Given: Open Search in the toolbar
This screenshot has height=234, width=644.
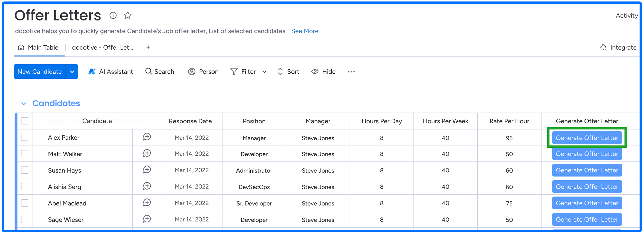Looking at the screenshot, I should [x=160, y=72].
